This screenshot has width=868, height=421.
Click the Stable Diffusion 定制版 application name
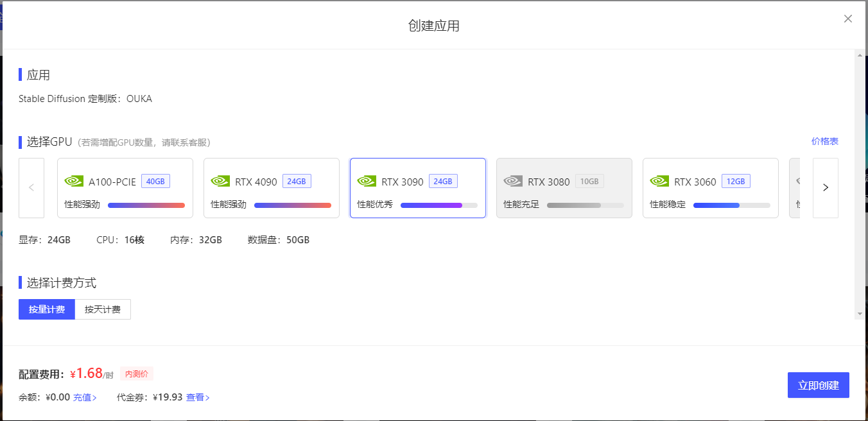[85, 99]
